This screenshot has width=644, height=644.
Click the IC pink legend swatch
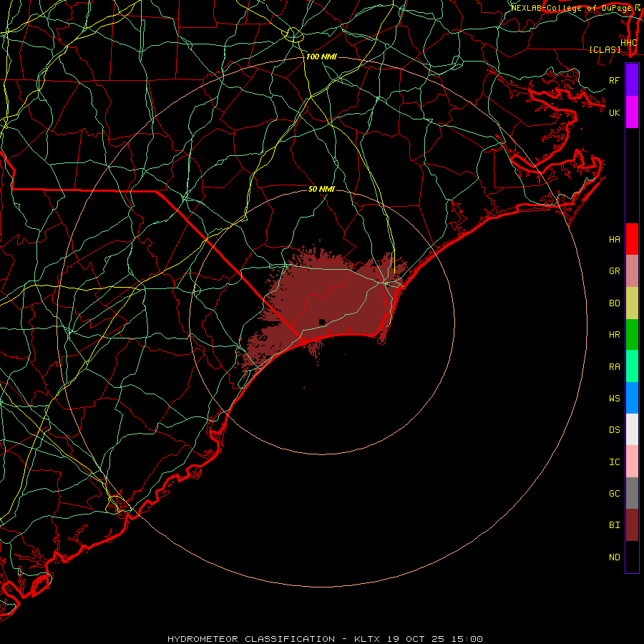[632, 462]
